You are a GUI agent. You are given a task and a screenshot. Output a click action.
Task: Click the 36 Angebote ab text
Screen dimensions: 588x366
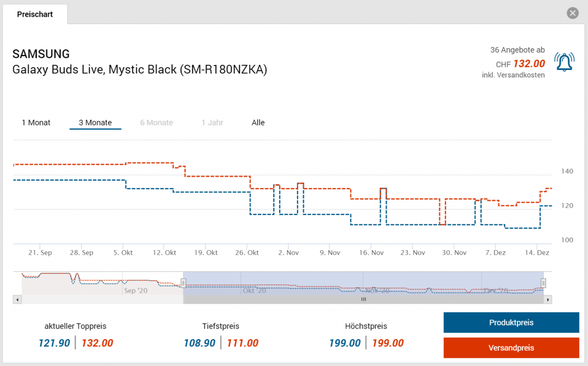(517, 50)
